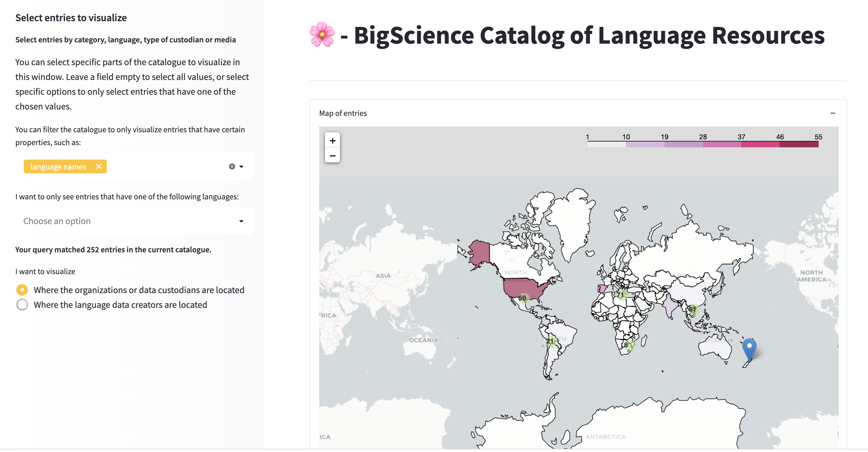Open the filter properties dropdown arrow
The width and height of the screenshot is (868, 452).
tap(241, 167)
